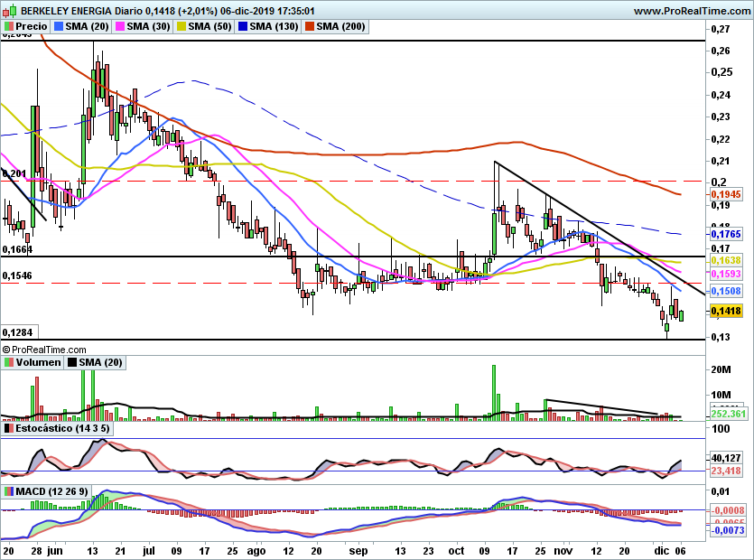
Task: Click the MACD value -0,0073
Action: tap(728, 531)
